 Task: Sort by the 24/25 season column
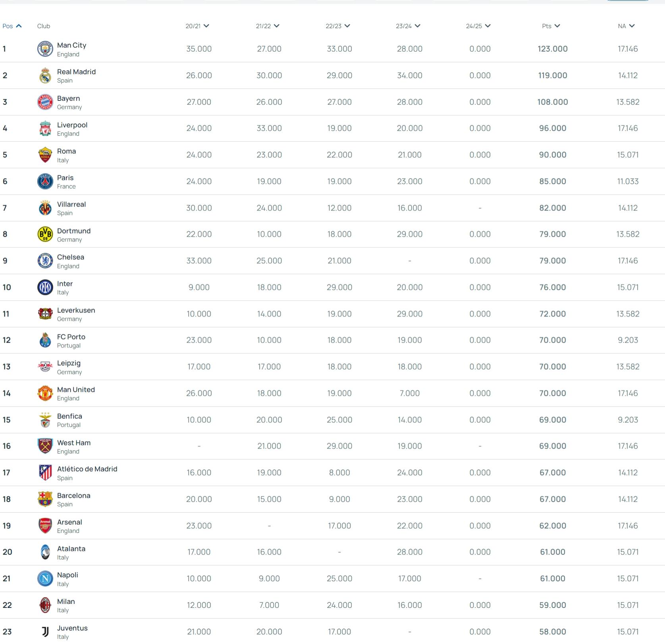(478, 26)
